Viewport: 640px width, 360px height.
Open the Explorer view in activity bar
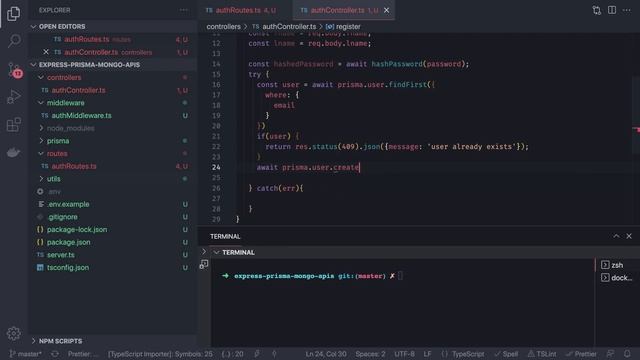point(13,14)
